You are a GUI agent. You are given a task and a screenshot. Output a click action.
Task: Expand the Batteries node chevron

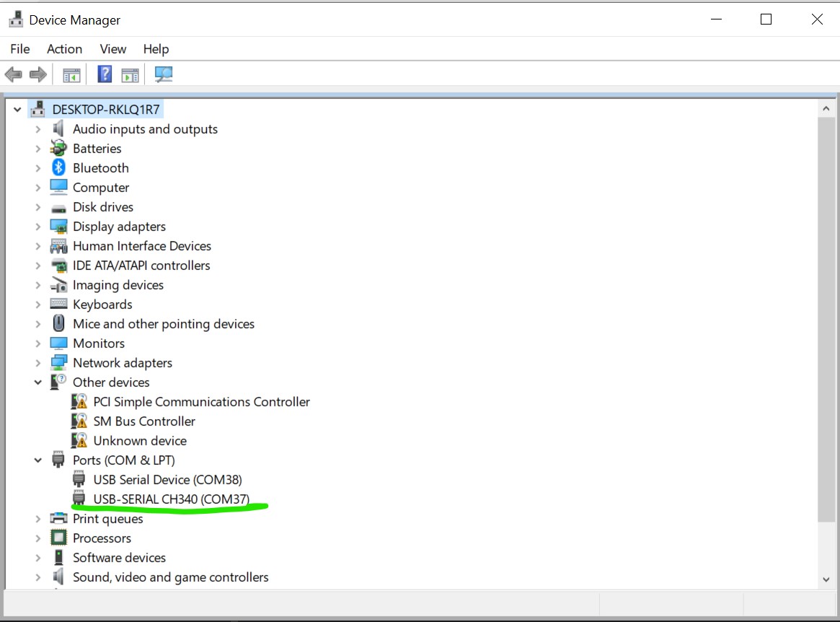pyautogui.click(x=38, y=149)
